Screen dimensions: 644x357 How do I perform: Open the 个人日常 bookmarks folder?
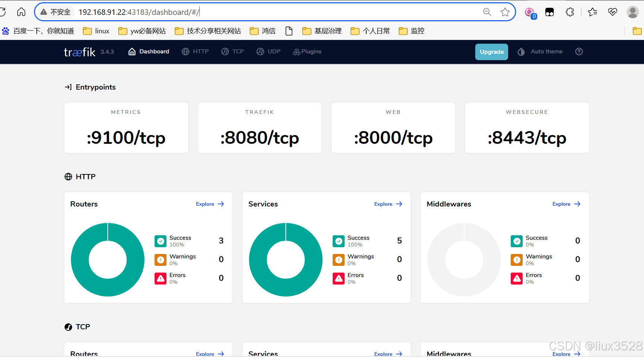370,31
